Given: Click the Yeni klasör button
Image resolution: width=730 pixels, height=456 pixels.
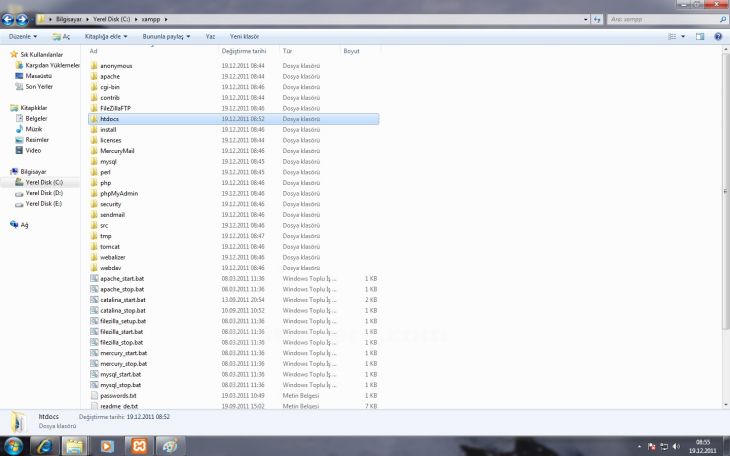Looking at the screenshot, I should click(244, 36).
